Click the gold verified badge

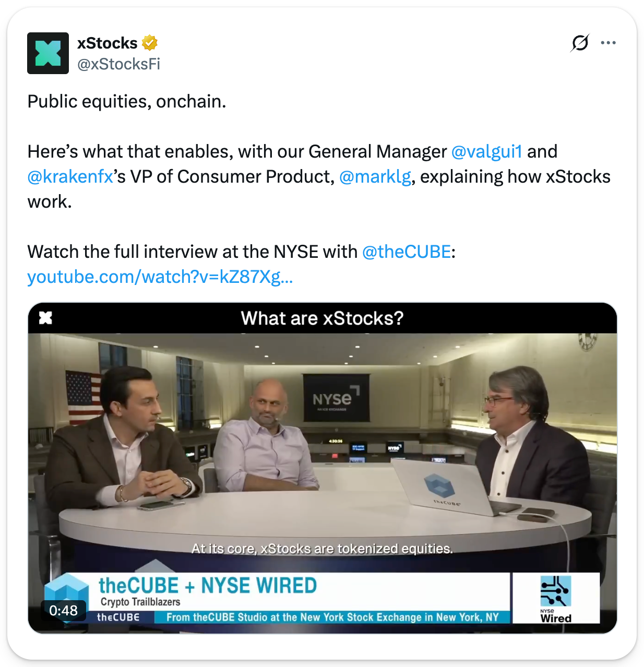point(150,43)
